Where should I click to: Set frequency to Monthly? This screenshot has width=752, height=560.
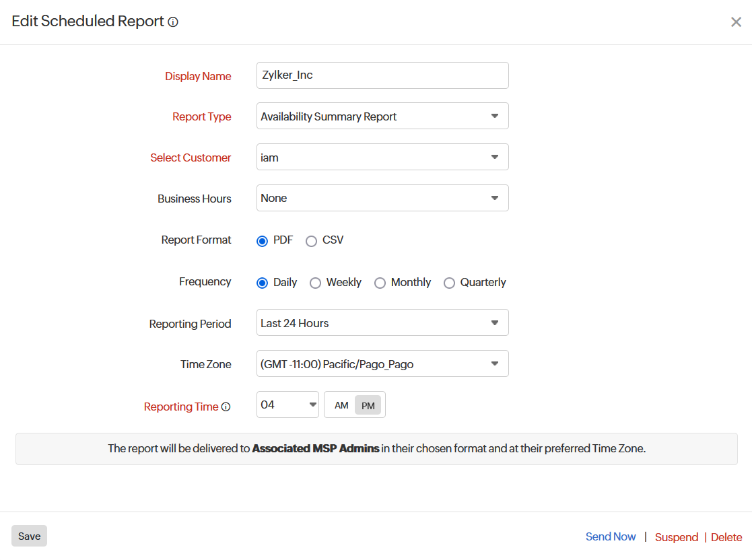380,283
